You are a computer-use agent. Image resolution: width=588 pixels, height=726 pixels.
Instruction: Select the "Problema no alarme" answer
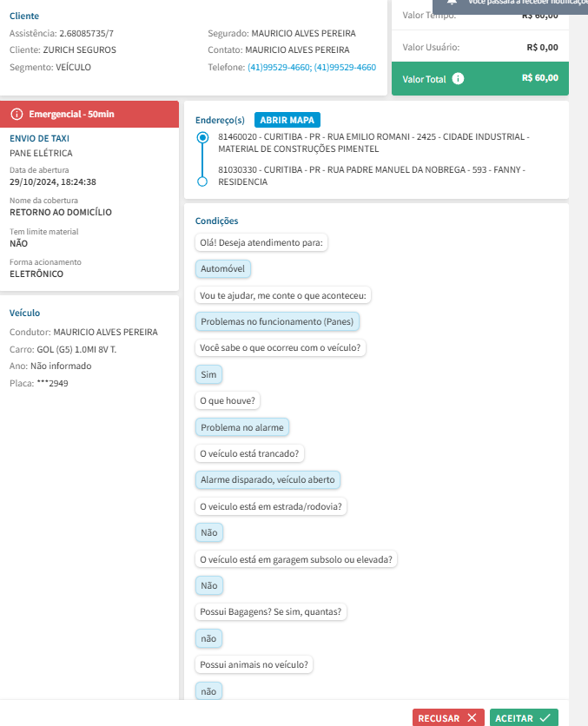tap(242, 427)
